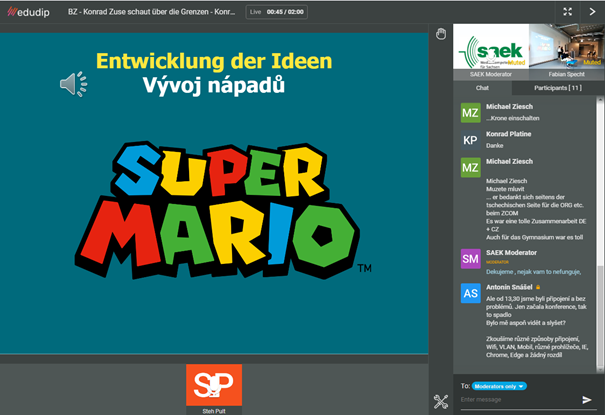Open settings via wrench tools icon

[x=441, y=402]
